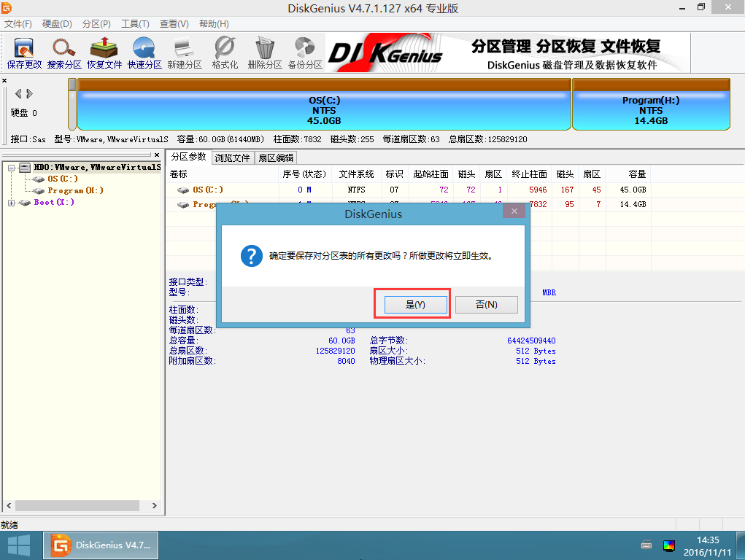745x560 pixels.
Task: Click Delete Partition (删除分区) trash icon
Action: pos(265,52)
